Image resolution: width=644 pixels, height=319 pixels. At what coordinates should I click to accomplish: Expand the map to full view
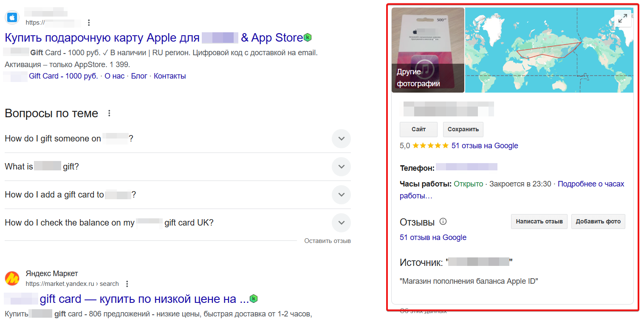click(623, 18)
